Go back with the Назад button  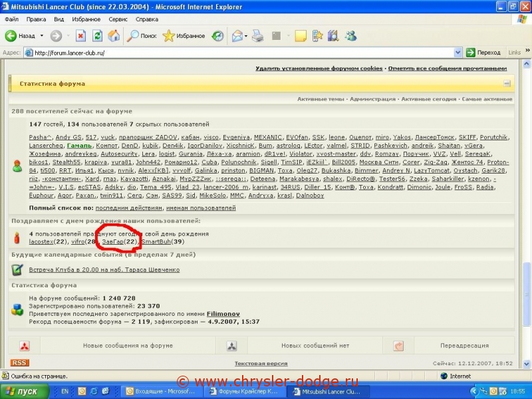click(21, 36)
